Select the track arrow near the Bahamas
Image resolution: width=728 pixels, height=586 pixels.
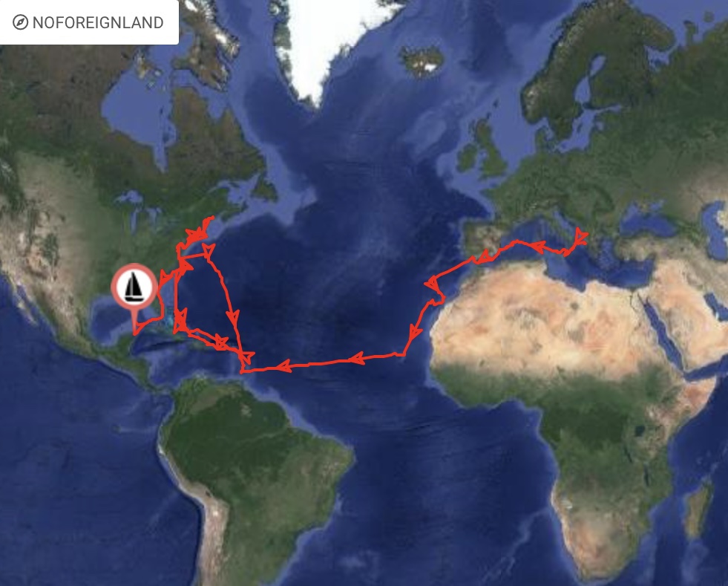[180, 316]
